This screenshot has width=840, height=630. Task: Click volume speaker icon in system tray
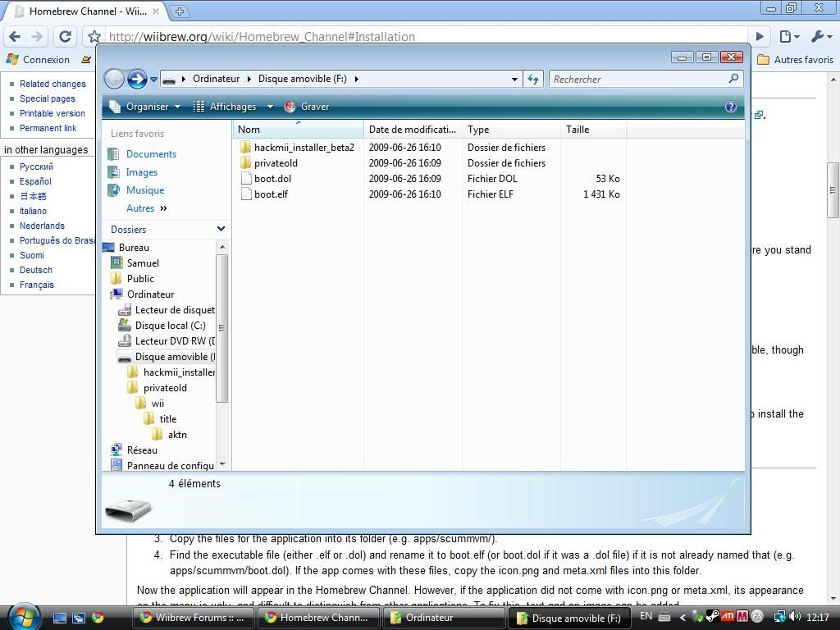coord(794,617)
